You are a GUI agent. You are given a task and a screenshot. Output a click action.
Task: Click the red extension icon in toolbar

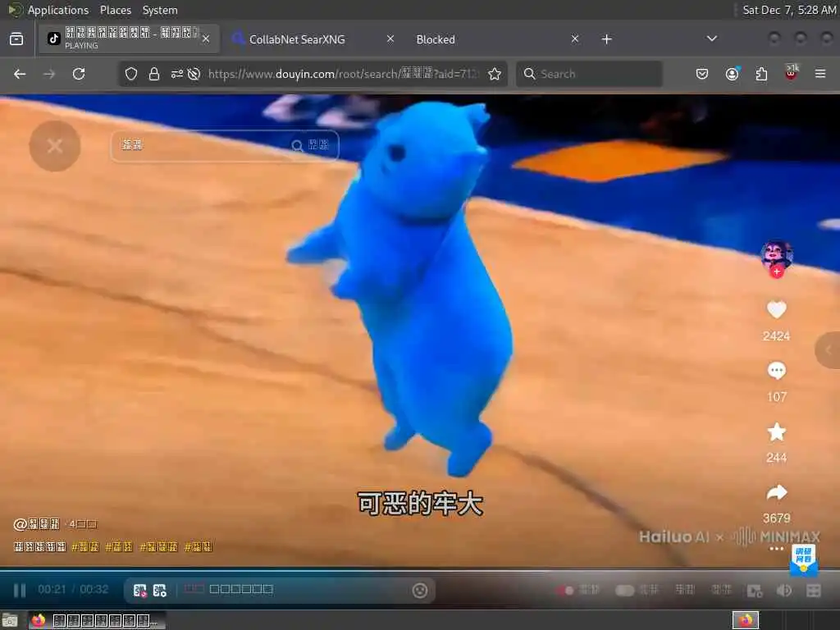tap(792, 73)
